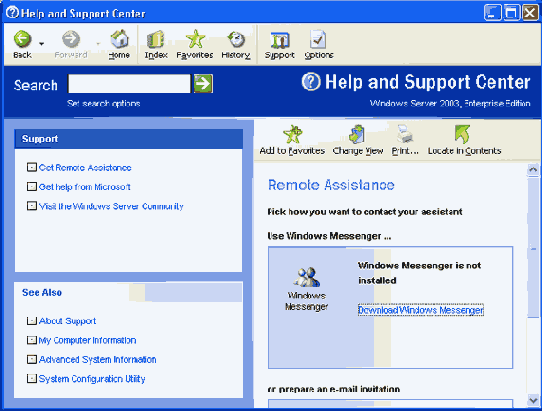Click the Change View icon

click(x=357, y=134)
